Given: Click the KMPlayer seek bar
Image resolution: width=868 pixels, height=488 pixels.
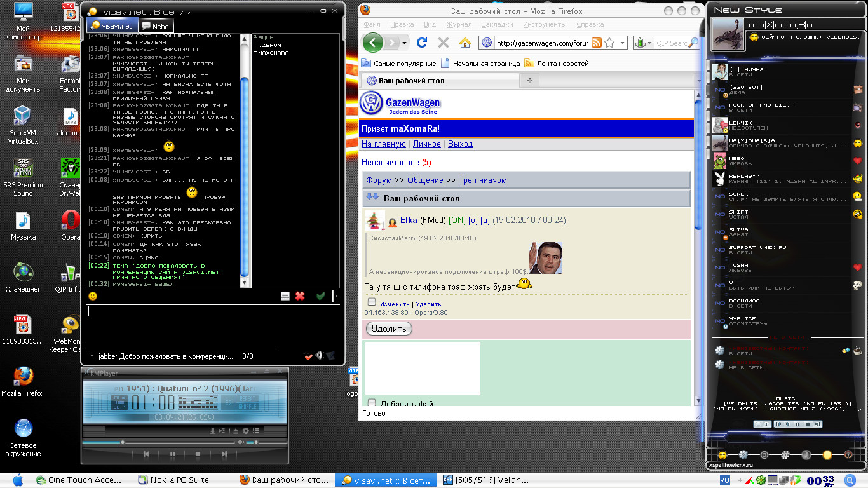Looking at the screenshot, I should click(x=159, y=442).
